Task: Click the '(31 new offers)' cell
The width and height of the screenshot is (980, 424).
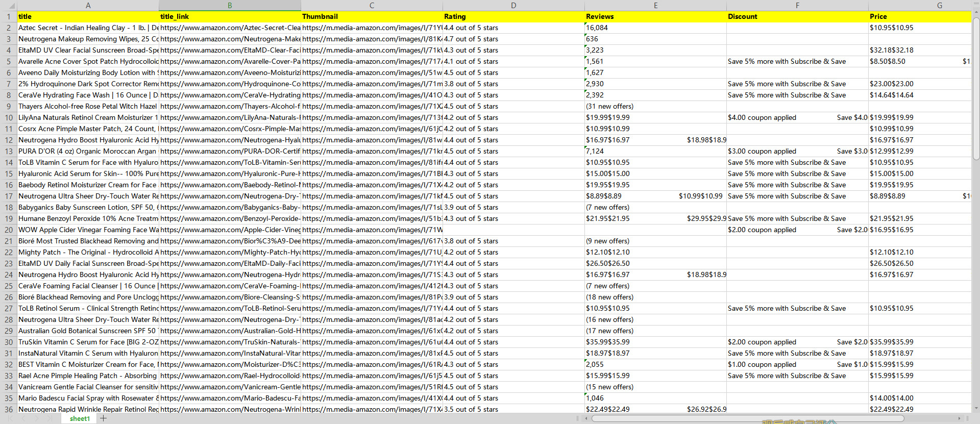Action: 655,106
